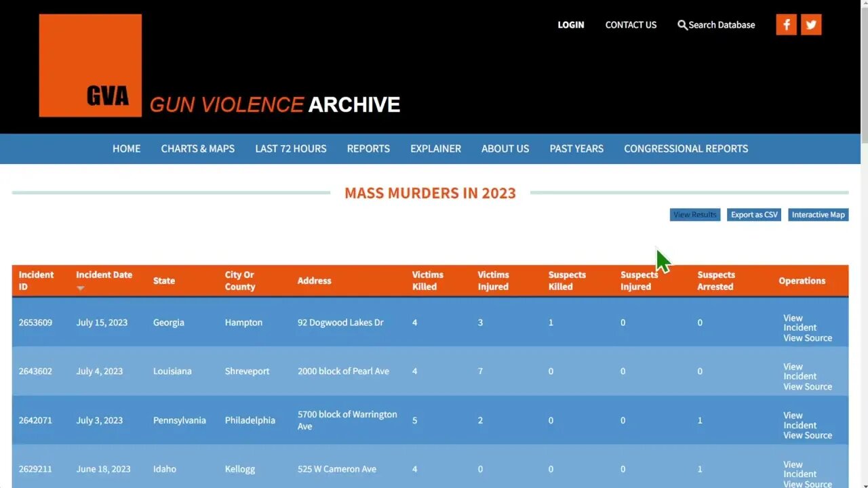Click incident ID 2642071
Viewport: 868px width, 488px height.
(x=35, y=420)
